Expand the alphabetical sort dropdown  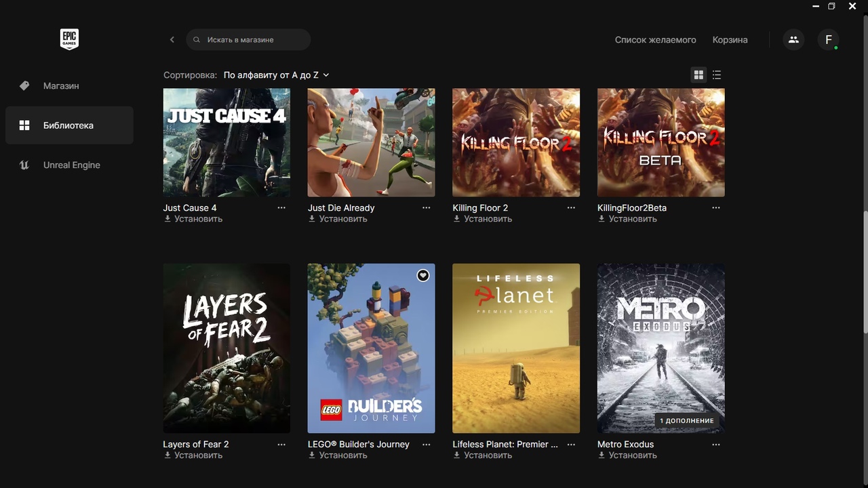[x=277, y=75]
